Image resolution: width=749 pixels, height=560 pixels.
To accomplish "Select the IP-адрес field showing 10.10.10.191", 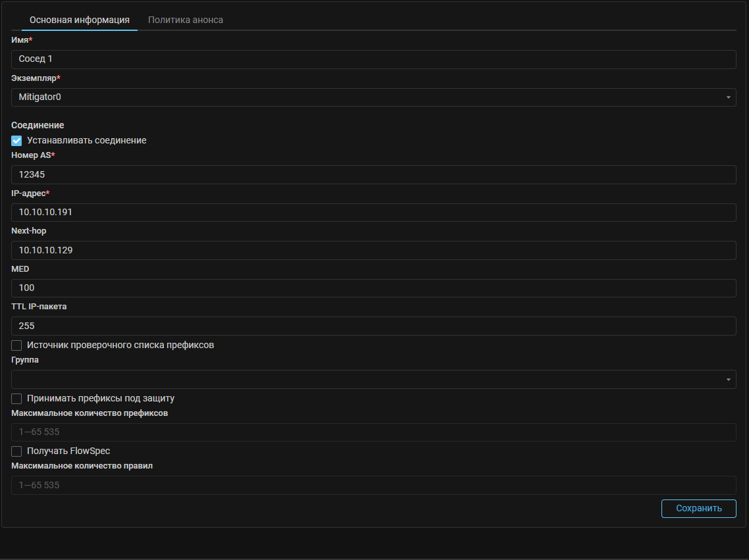I will pos(373,213).
